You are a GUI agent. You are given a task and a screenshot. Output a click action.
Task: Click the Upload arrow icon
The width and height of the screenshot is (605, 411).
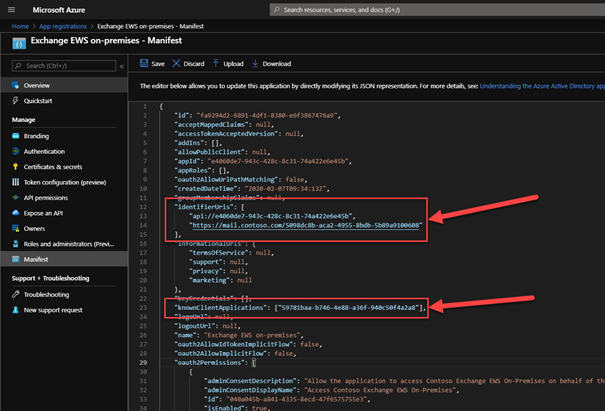[x=216, y=63]
